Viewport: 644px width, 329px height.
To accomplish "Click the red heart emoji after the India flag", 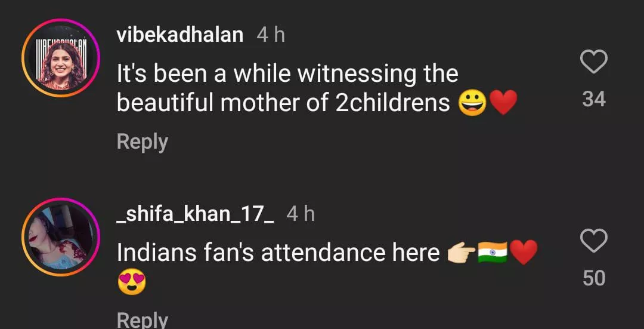I will coord(524,253).
